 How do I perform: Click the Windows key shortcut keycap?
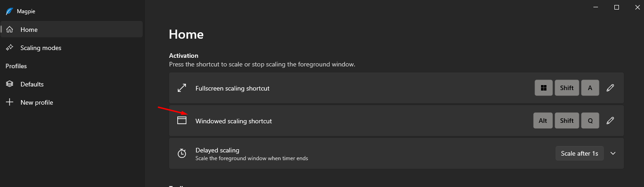(544, 88)
